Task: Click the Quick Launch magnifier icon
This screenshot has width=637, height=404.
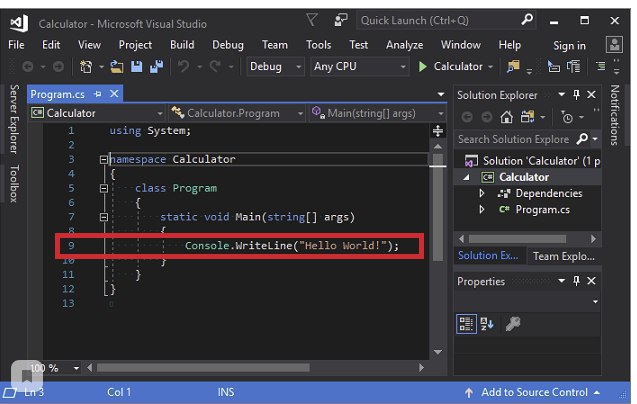Action: [527, 19]
